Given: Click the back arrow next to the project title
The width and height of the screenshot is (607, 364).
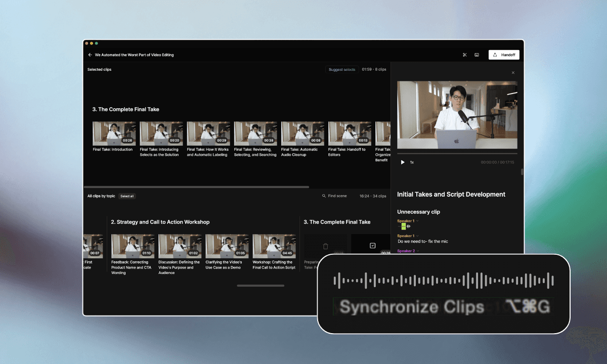Looking at the screenshot, I should pyautogui.click(x=90, y=55).
